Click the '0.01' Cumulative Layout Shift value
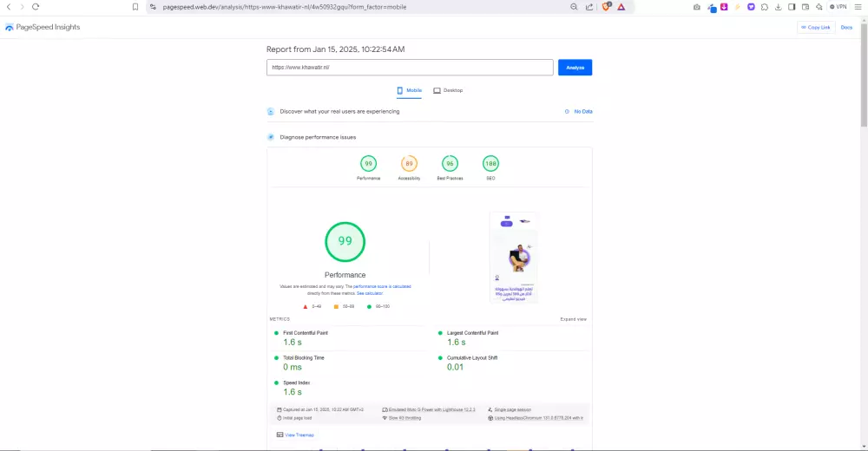The height and width of the screenshot is (451, 868). [455, 368]
